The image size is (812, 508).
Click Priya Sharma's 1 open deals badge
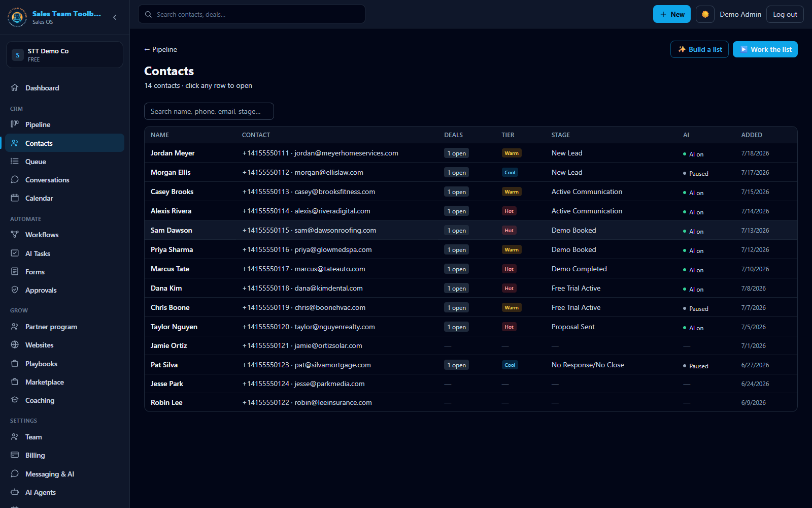[x=457, y=250]
